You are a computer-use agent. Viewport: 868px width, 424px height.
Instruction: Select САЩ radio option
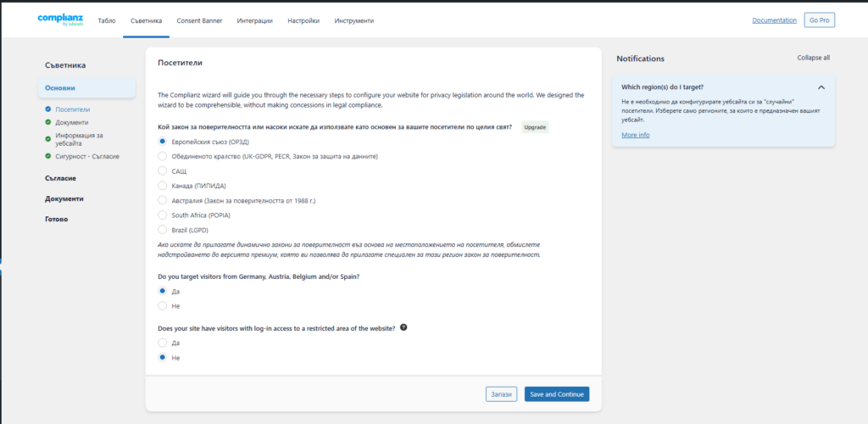(162, 171)
